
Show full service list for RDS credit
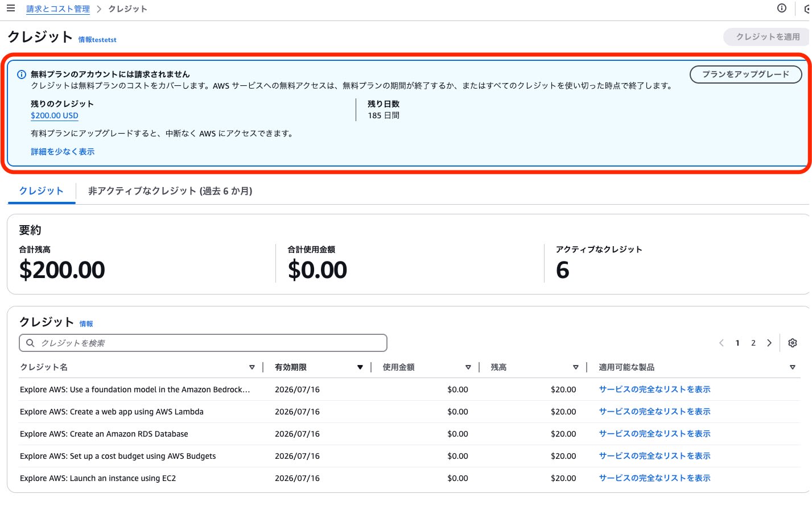pos(654,434)
